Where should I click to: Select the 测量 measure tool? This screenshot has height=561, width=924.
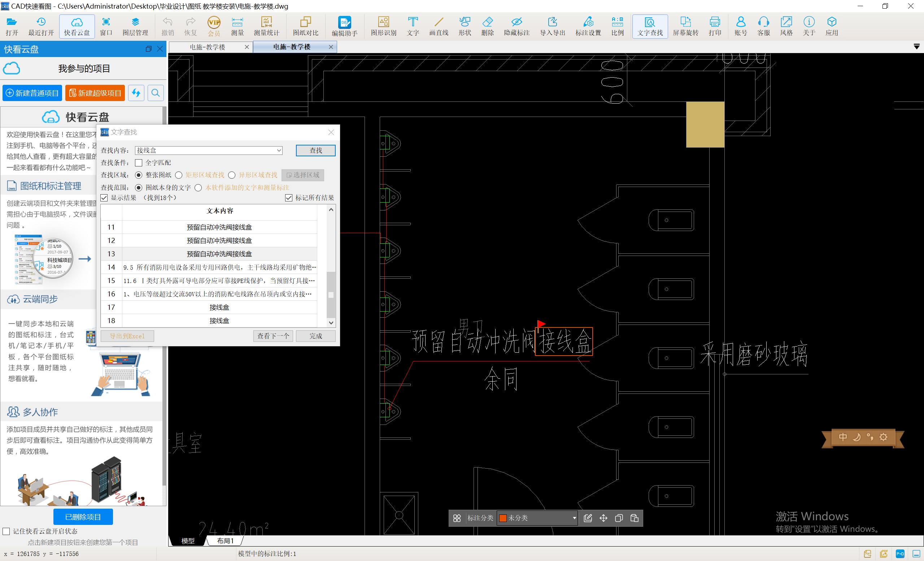(237, 26)
